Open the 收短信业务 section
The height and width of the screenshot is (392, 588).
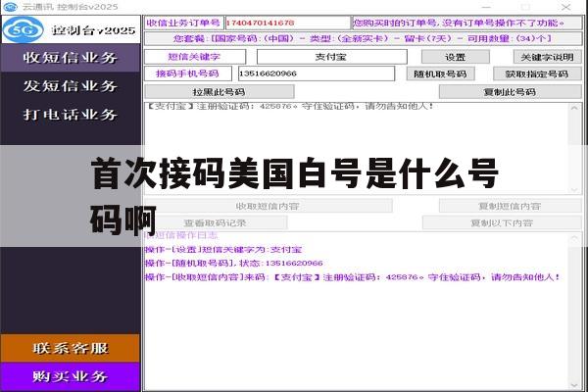(71, 58)
